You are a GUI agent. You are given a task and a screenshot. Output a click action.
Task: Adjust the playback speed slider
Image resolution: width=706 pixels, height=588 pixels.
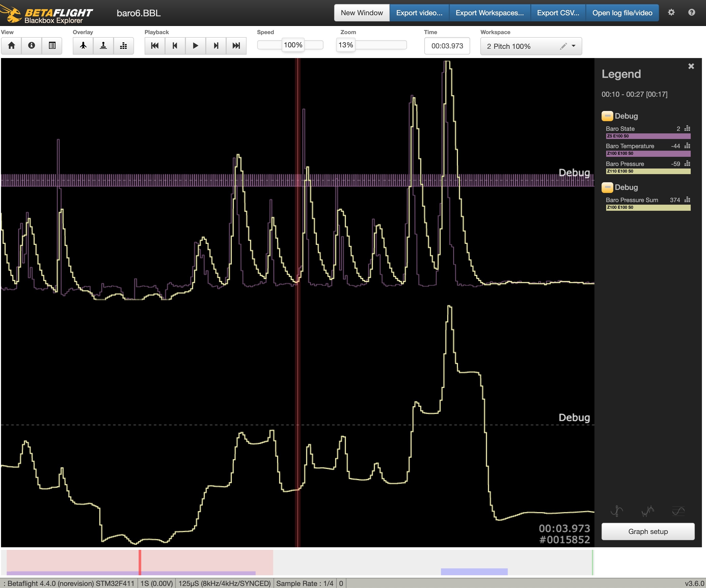293,45
